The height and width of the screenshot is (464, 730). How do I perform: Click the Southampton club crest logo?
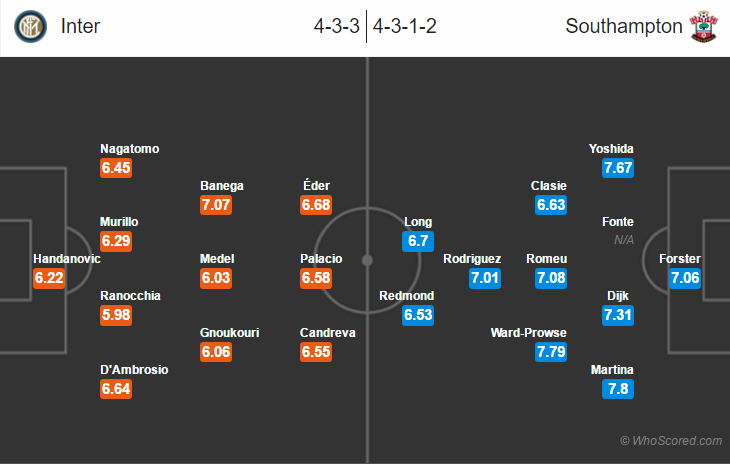[x=703, y=27]
